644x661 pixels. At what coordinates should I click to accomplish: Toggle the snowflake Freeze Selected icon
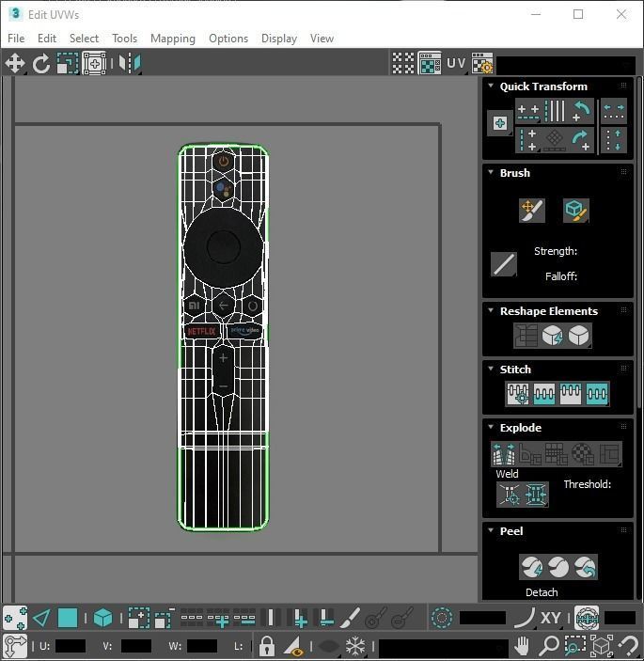355,645
